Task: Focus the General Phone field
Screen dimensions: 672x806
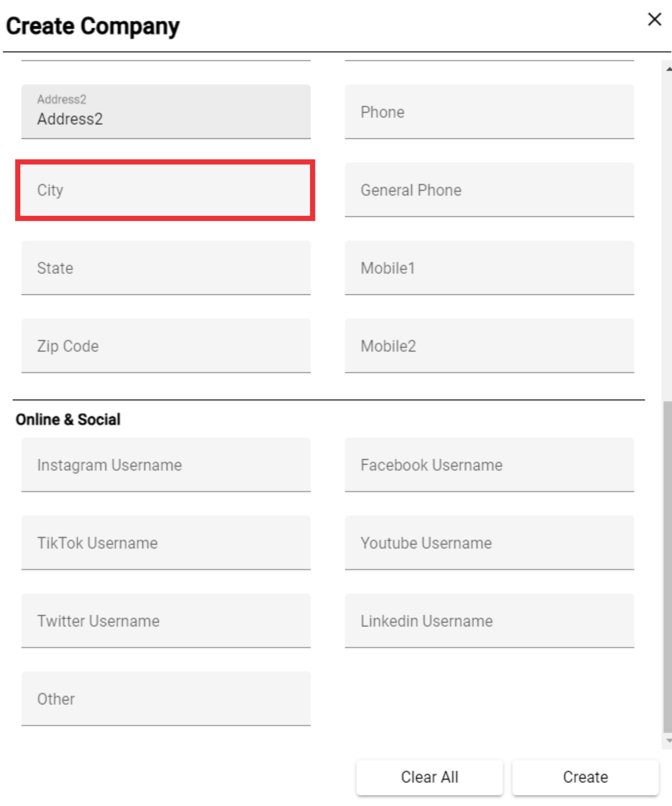Action: coord(489,190)
